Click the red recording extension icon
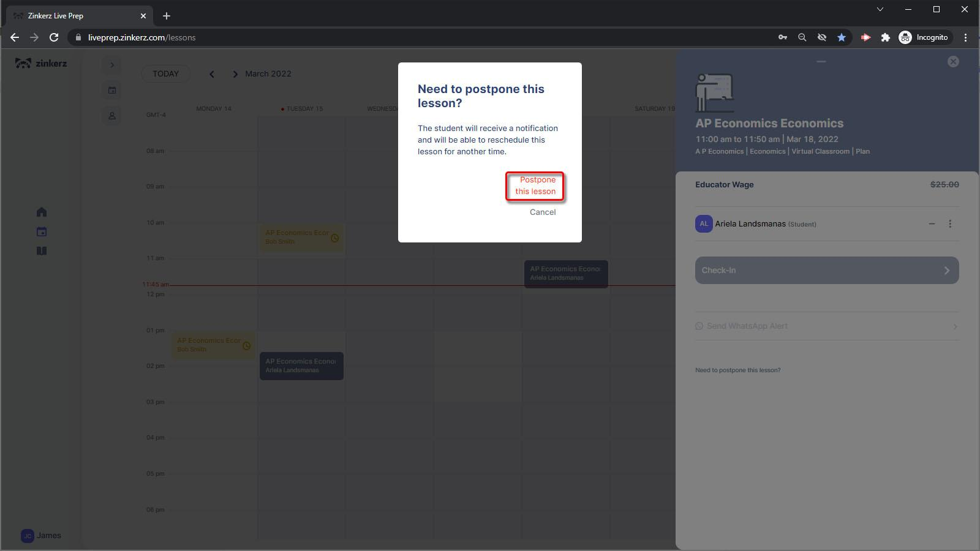The image size is (980, 551). point(865,37)
